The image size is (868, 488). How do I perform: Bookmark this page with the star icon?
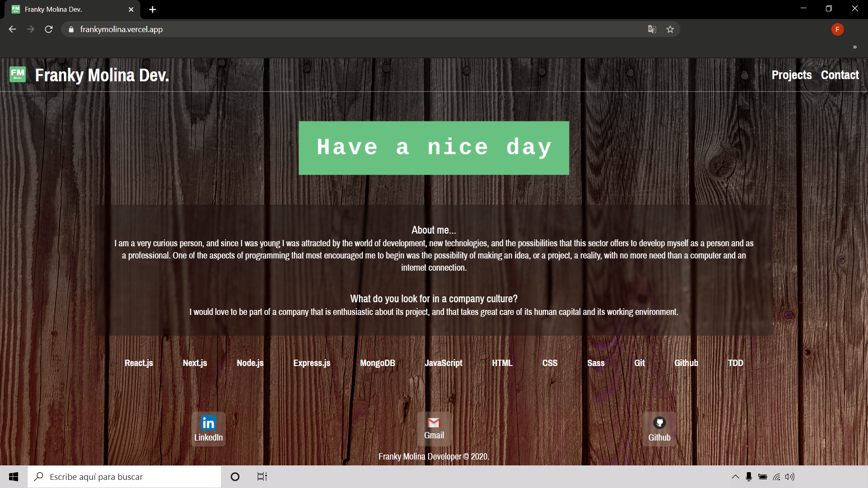[670, 29]
